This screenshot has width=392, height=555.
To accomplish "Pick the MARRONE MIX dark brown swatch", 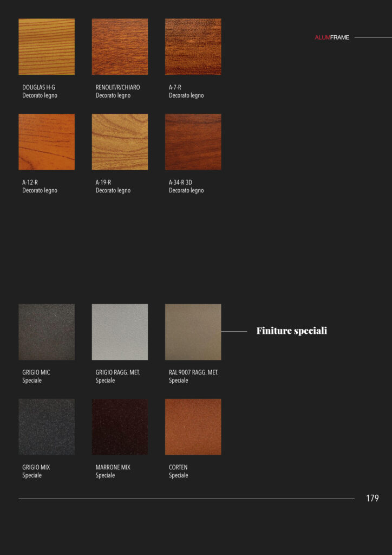I will [120, 427].
